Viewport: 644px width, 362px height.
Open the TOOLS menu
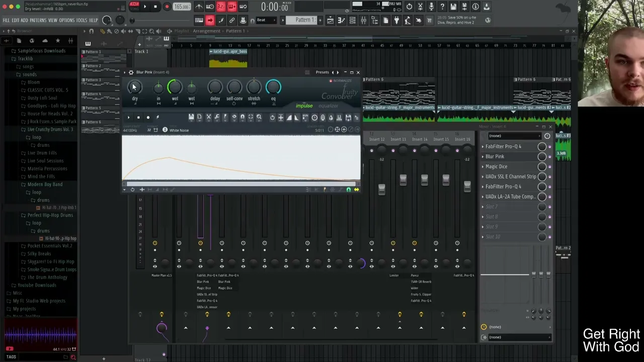pyautogui.click(x=82, y=20)
